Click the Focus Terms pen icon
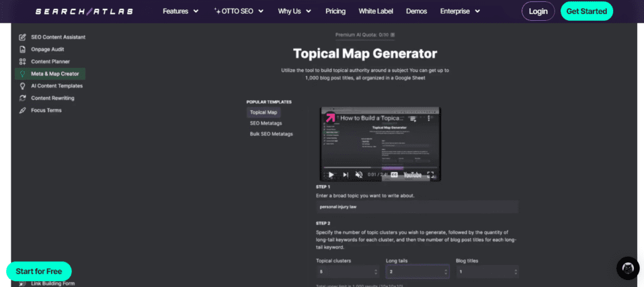The height and width of the screenshot is (287, 644). (23, 111)
